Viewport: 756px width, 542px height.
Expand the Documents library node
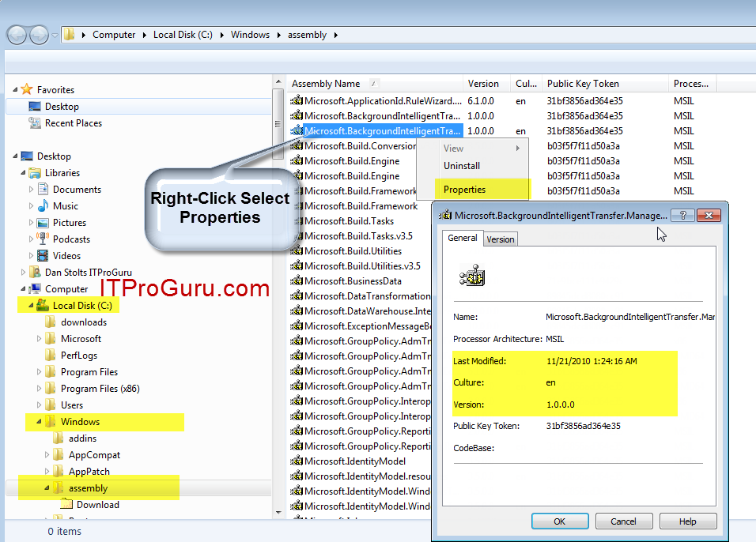[x=31, y=190]
